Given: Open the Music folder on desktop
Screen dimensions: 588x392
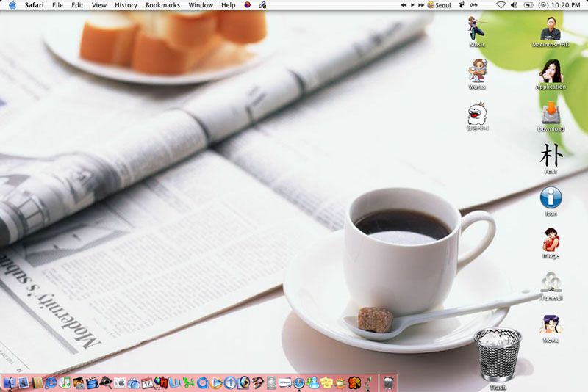Looking at the screenshot, I should [x=477, y=29].
